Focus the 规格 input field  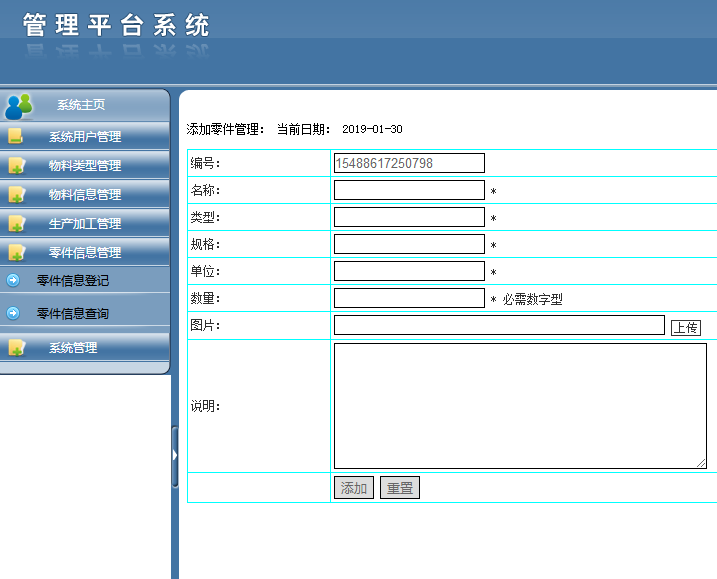coord(409,244)
